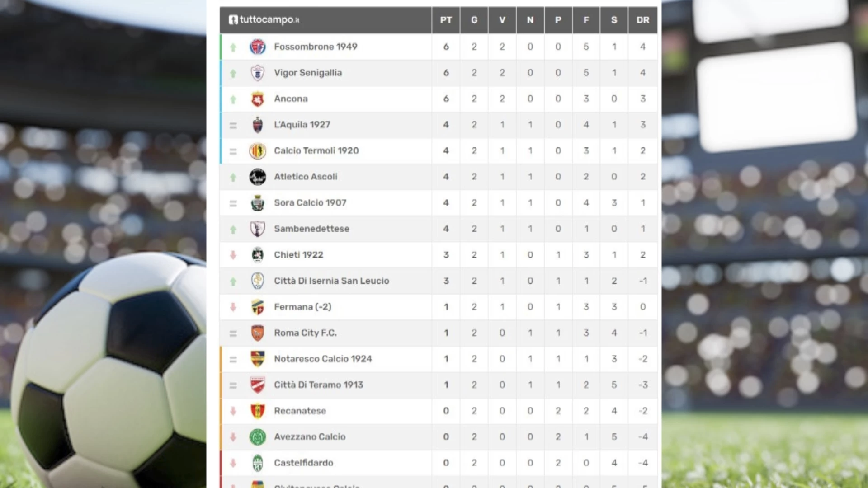Open the tuttocampo.it logo link
The width and height of the screenshot is (868, 488).
(264, 20)
